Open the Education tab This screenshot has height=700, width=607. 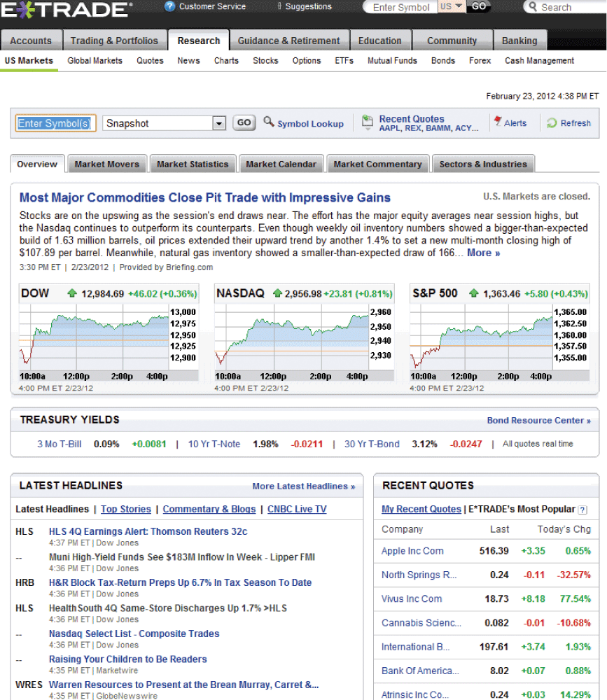379,41
